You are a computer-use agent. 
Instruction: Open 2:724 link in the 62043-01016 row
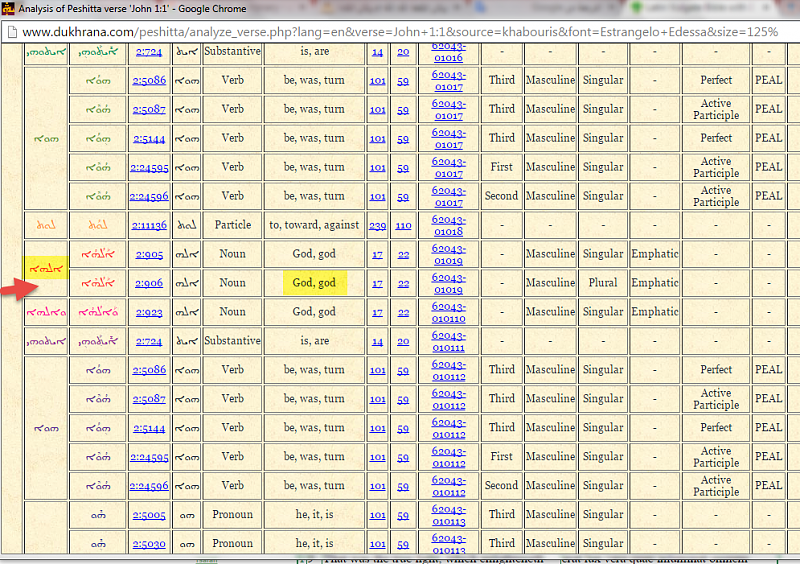tap(149, 52)
